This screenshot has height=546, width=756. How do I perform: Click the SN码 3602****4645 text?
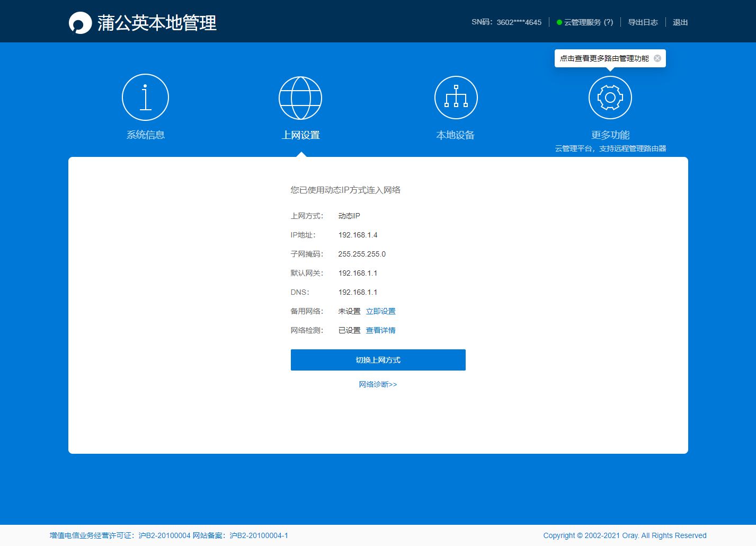point(506,22)
